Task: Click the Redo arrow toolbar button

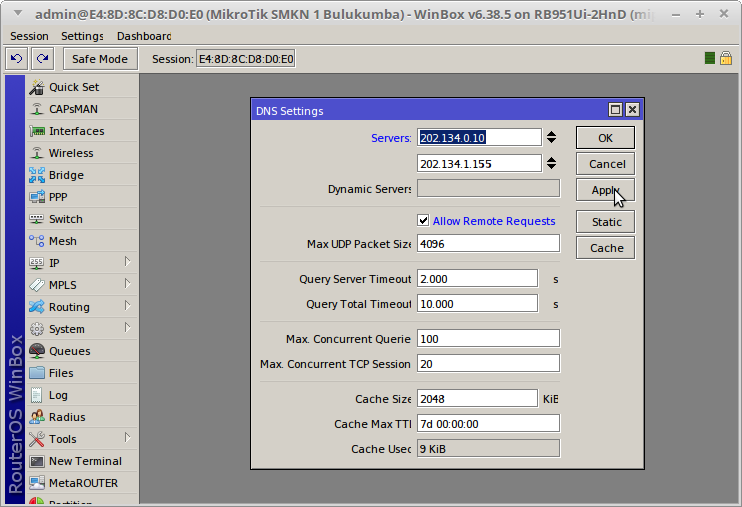Action: point(43,59)
